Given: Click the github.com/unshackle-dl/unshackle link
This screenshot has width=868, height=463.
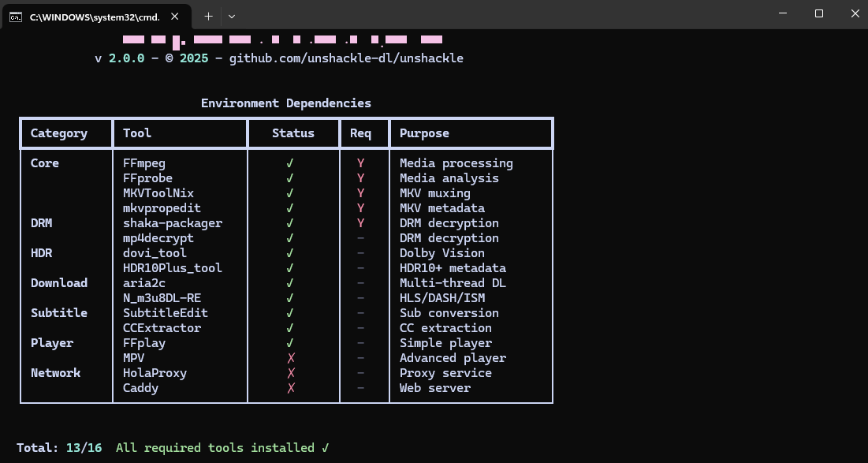Looking at the screenshot, I should point(346,58).
